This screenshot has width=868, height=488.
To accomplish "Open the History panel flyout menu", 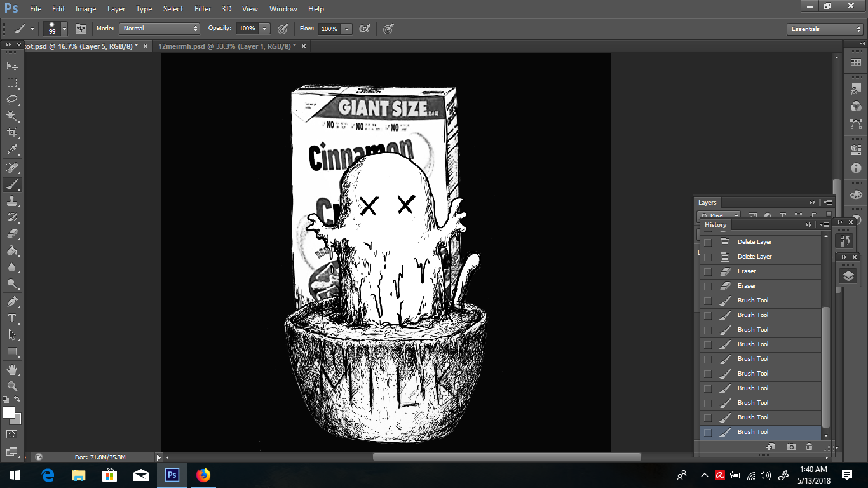I will pyautogui.click(x=824, y=225).
